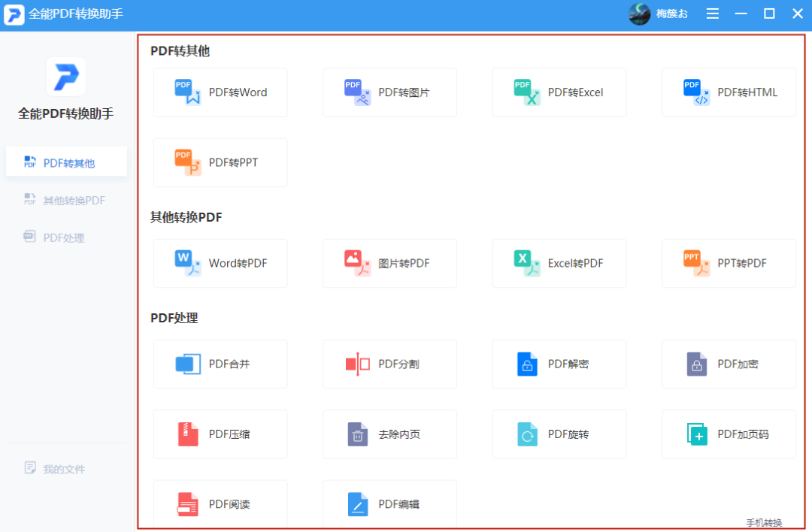Open the PDF转Excel tool icon
This screenshot has width=812, height=532.
[x=527, y=92]
